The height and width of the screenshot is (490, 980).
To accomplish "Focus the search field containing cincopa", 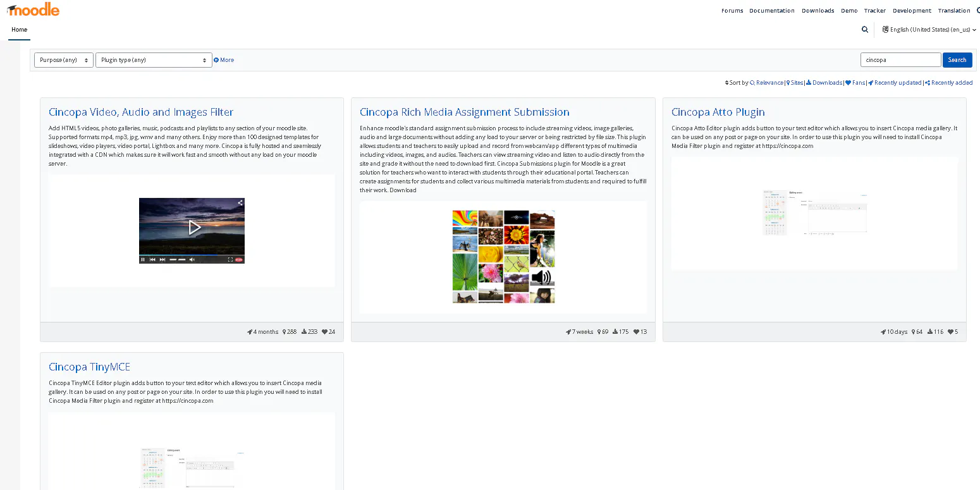I will point(901,60).
